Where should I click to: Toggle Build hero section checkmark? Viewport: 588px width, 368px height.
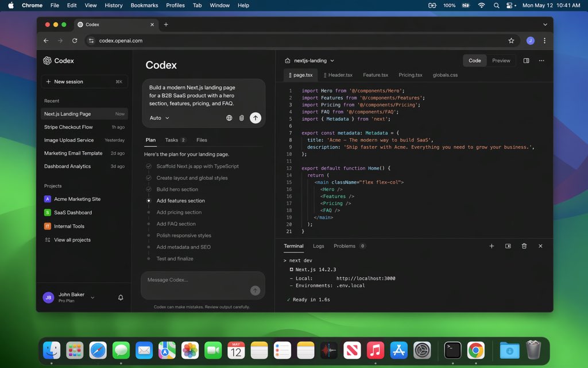149,189
